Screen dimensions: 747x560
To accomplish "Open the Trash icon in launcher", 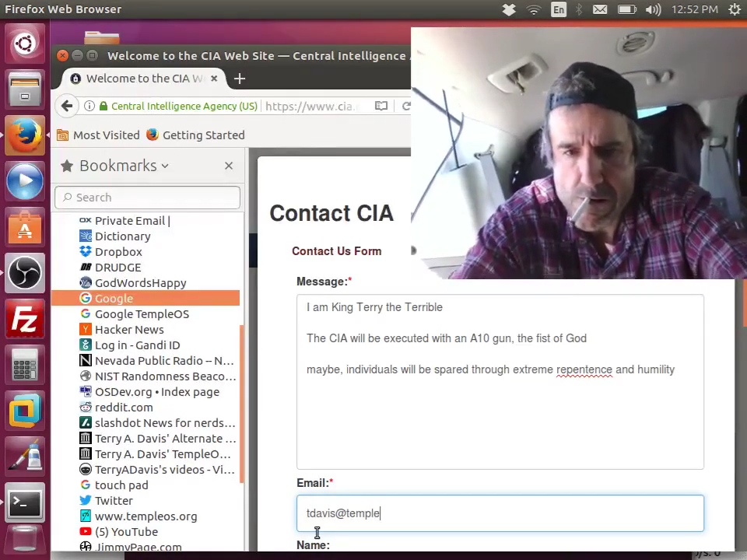I will (25, 541).
